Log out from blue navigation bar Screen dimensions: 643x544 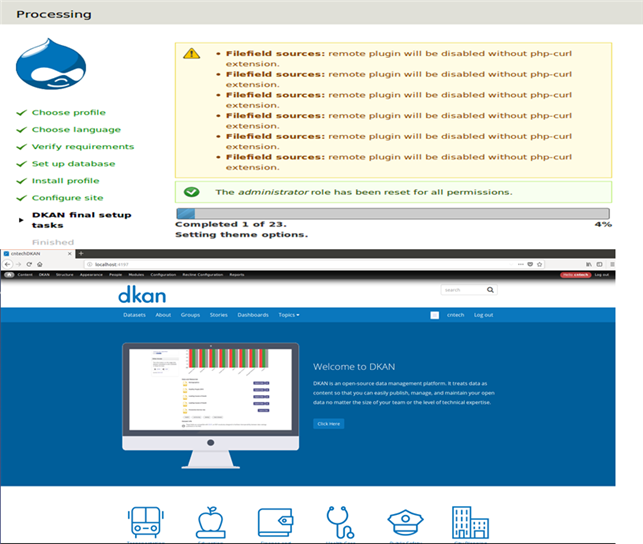click(x=483, y=315)
